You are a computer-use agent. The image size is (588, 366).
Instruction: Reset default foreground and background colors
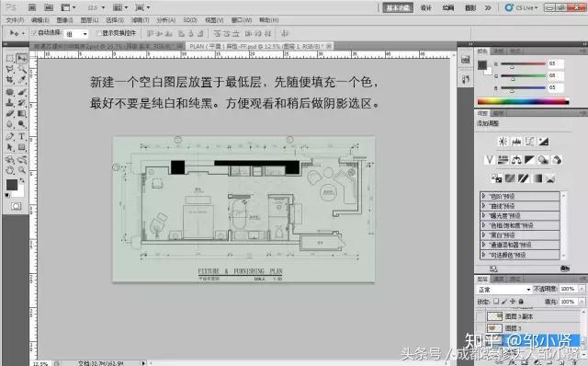pos(7,195)
